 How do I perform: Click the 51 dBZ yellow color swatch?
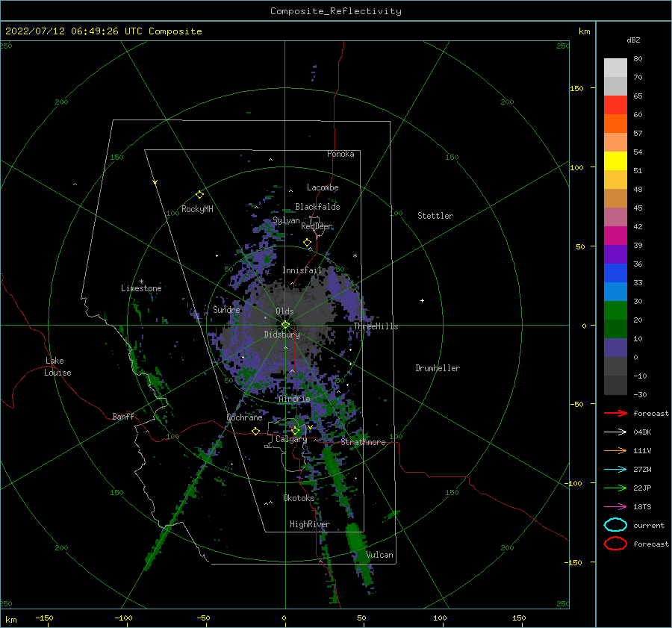tap(615, 161)
